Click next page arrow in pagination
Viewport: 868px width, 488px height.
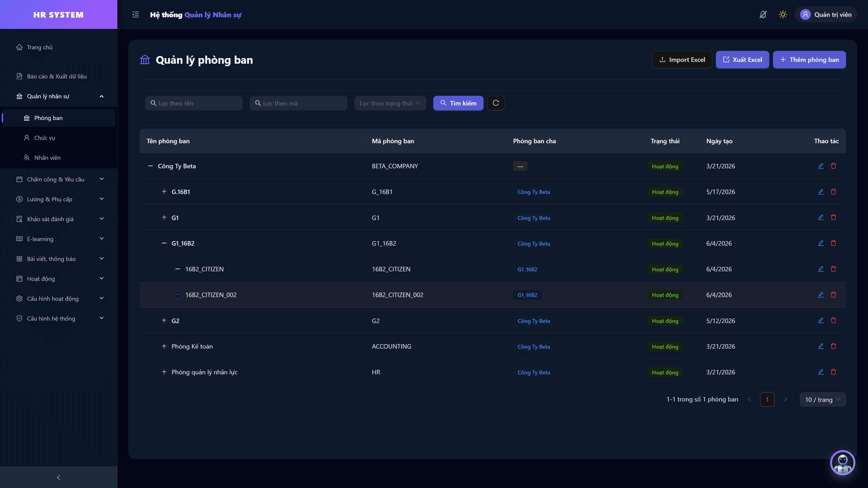(x=785, y=399)
